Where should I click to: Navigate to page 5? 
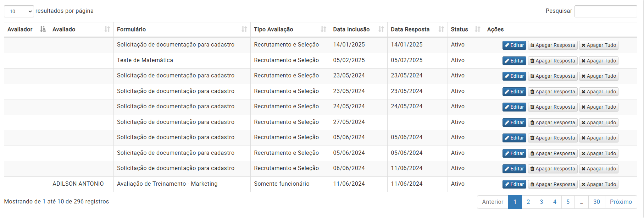tap(568, 202)
